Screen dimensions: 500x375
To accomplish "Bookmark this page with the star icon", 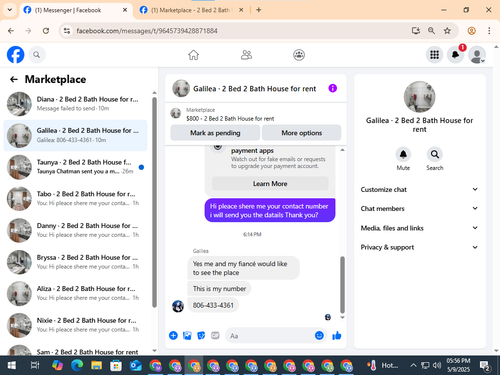I will tap(447, 31).
